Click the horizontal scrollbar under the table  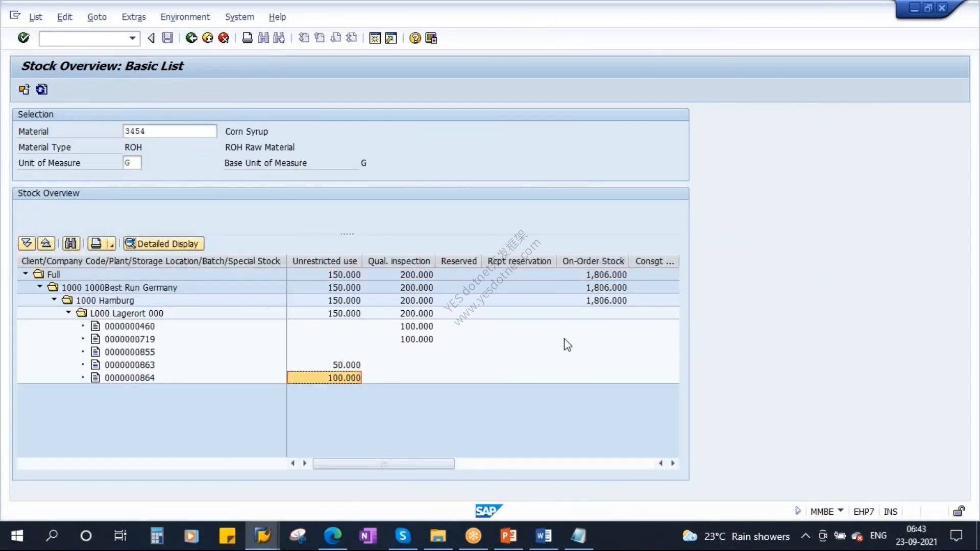(383, 463)
